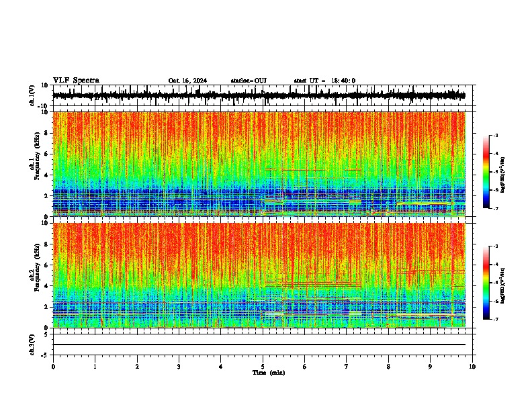Click the time axis tick labeled 10

tap(472, 367)
